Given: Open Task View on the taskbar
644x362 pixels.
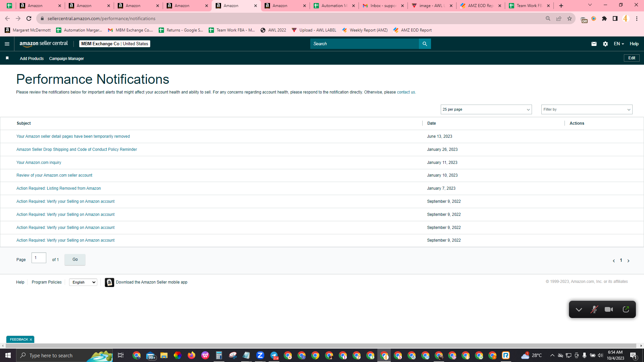Looking at the screenshot, I should coord(121,355).
